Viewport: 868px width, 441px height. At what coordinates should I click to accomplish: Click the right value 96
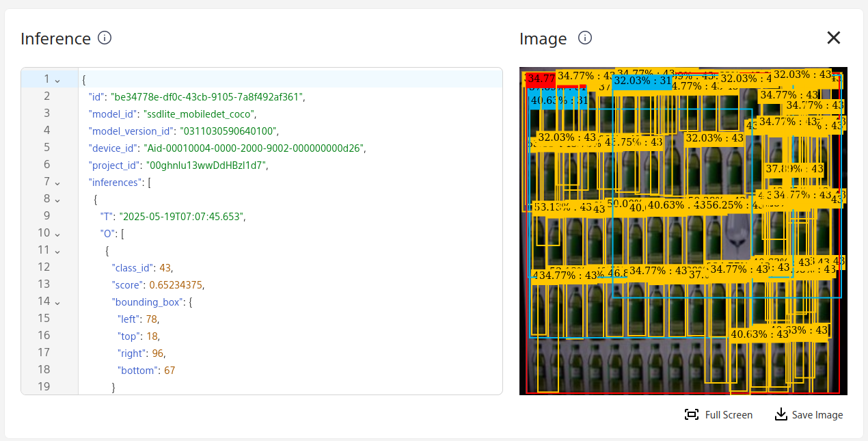click(158, 353)
